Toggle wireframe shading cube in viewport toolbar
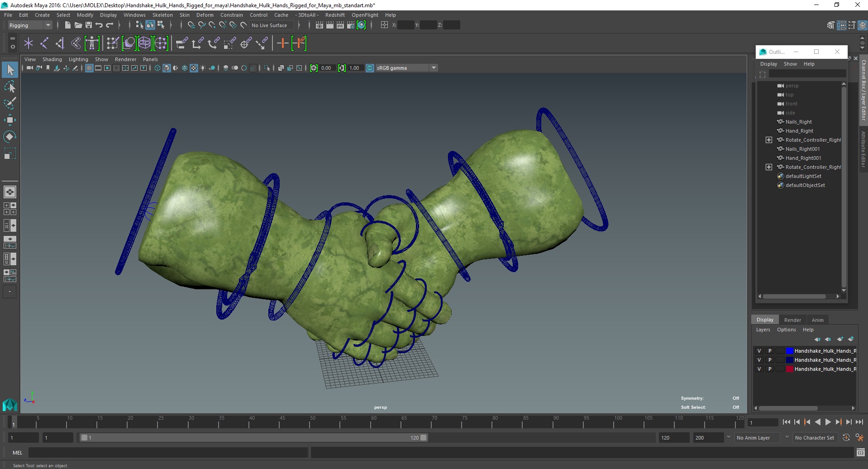 point(157,68)
